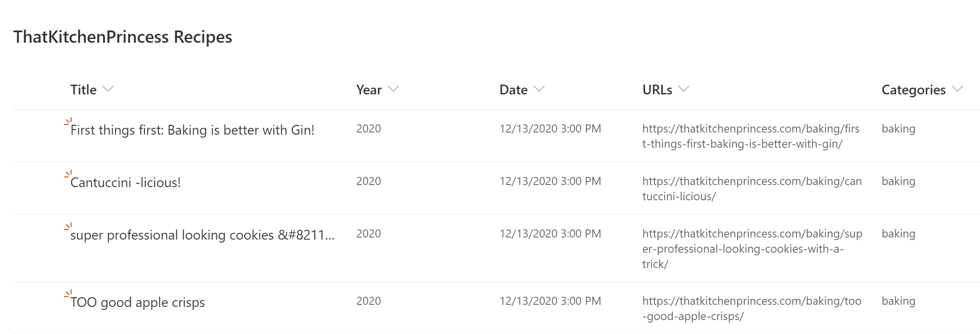980x334 pixels.
Task: Open the Title column sort menu
Action: [x=108, y=89]
